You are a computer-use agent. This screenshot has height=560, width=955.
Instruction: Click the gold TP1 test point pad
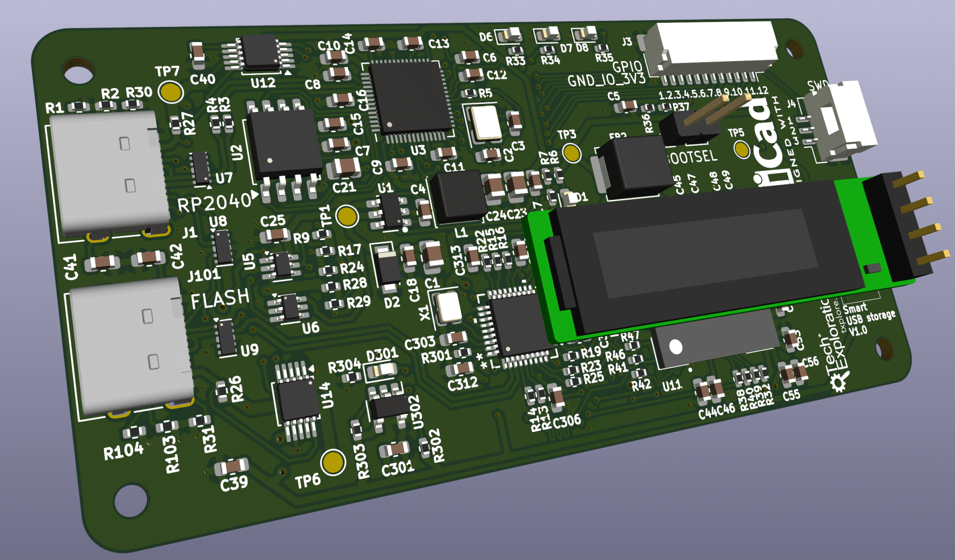click(x=347, y=216)
